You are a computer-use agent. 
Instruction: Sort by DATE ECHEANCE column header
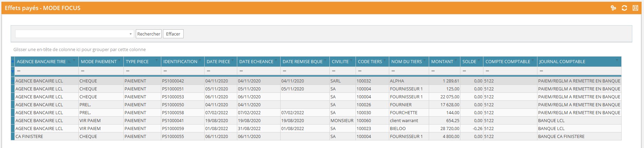pyautogui.click(x=256, y=62)
